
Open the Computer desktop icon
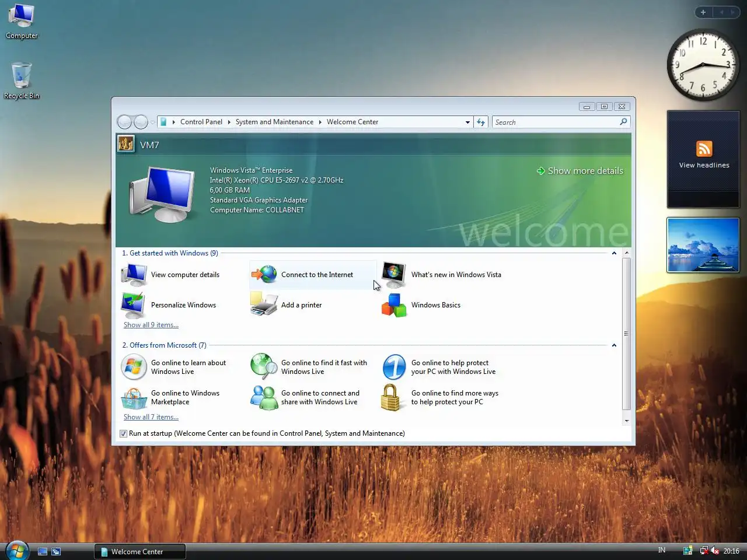tap(22, 22)
